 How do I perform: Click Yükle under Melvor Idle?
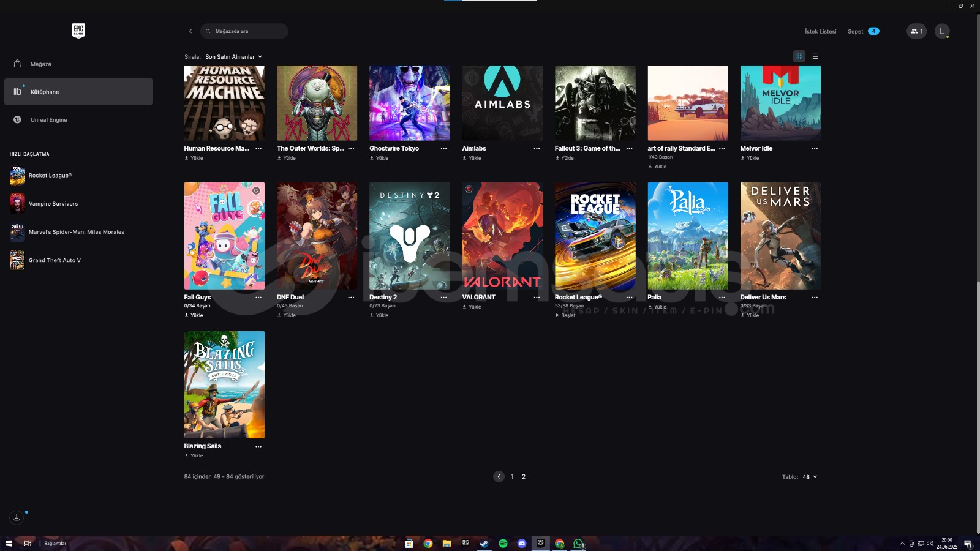tap(750, 158)
